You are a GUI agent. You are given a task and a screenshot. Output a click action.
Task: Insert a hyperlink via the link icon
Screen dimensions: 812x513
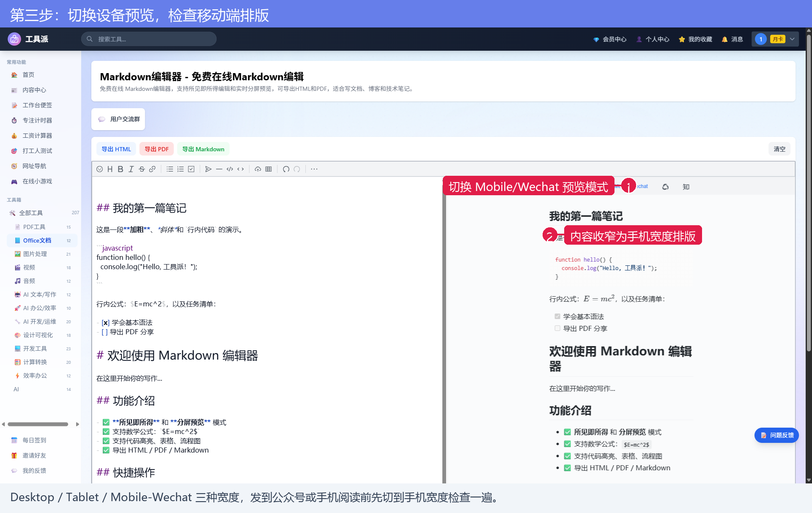click(x=152, y=169)
